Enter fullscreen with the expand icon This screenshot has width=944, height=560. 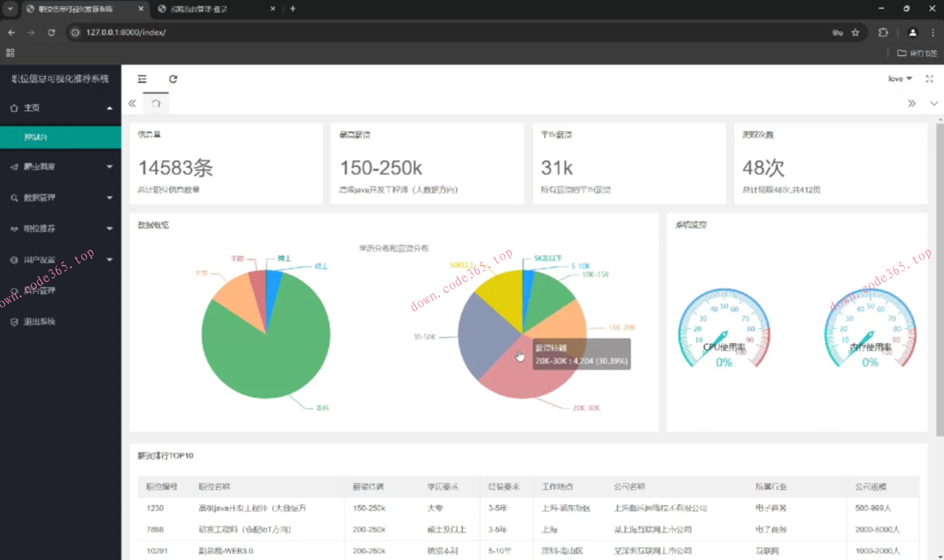tap(929, 79)
